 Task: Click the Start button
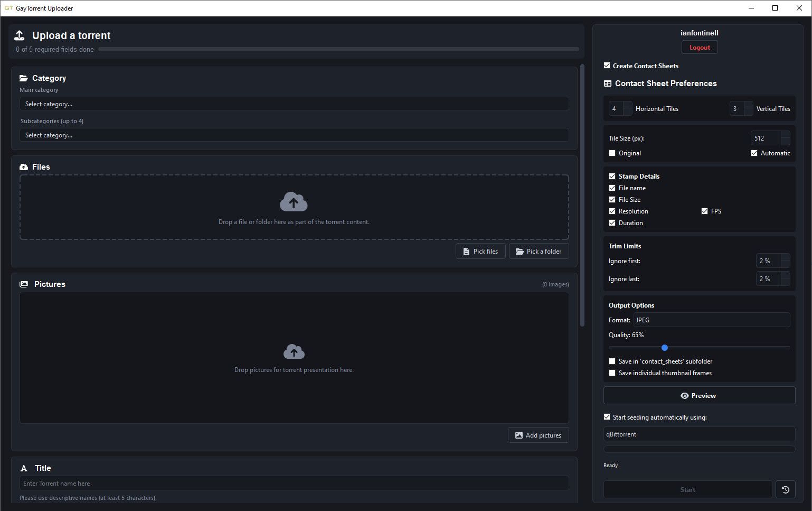coord(688,490)
